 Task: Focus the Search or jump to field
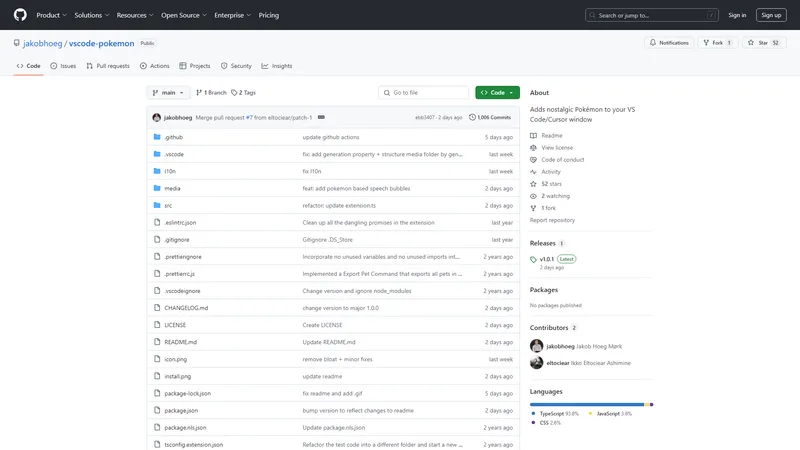click(x=652, y=15)
